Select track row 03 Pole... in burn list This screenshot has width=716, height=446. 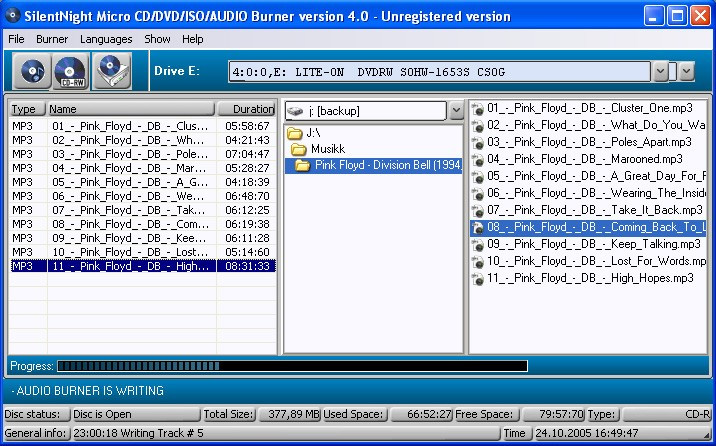pyautogui.click(x=143, y=154)
